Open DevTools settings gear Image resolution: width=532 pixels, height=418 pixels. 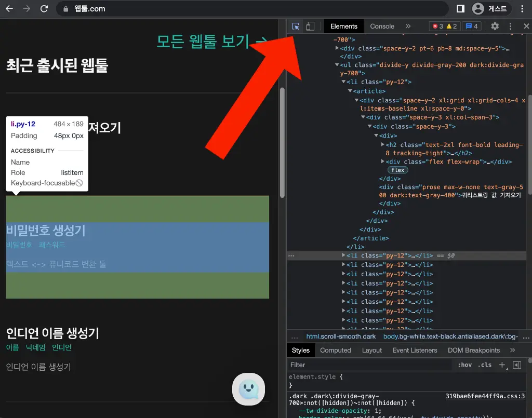(x=495, y=26)
